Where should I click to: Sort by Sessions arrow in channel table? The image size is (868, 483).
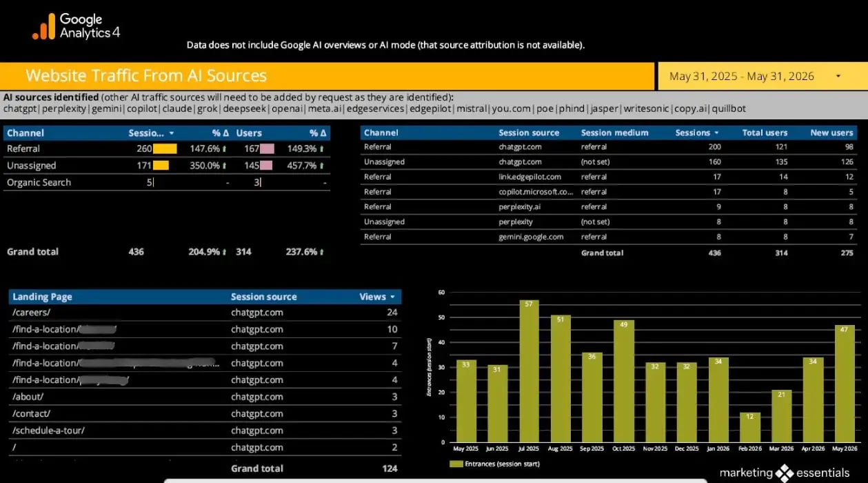(171, 132)
